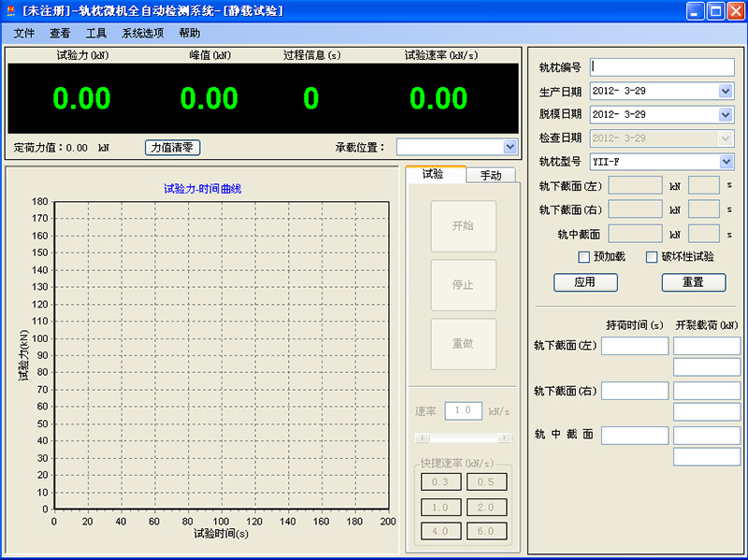Image resolution: width=748 pixels, height=560 pixels.
Task: Click 轨中截面 seconds setting field
Action: tap(704, 234)
